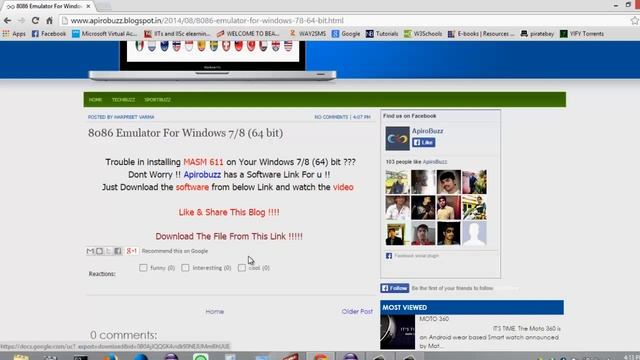Open the YIFY Torrents bookmark
Viewport: 640px width, 360px height.
pos(582,34)
